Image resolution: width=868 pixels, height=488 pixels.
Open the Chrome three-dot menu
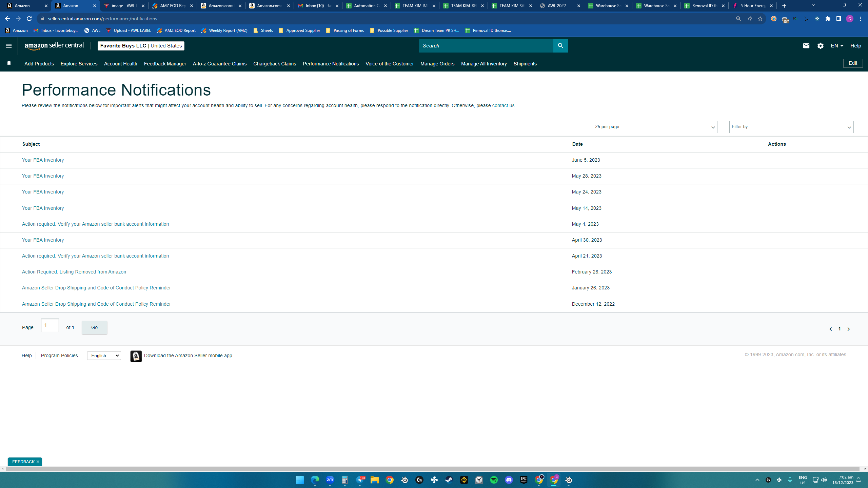(861, 19)
